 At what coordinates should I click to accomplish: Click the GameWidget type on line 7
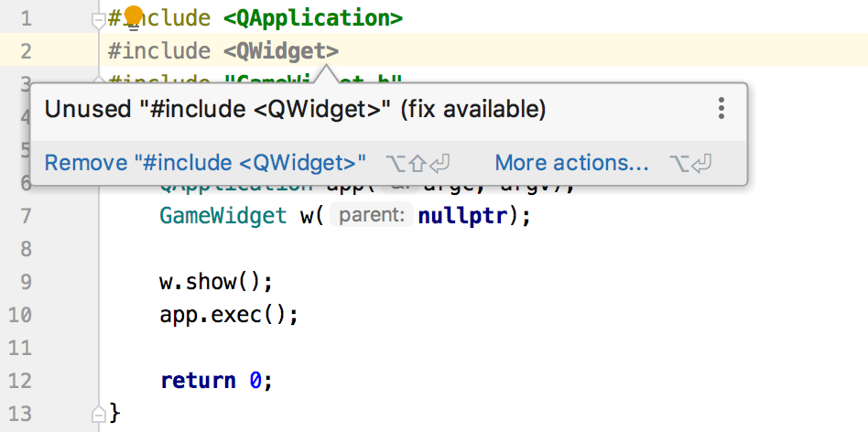(x=223, y=215)
